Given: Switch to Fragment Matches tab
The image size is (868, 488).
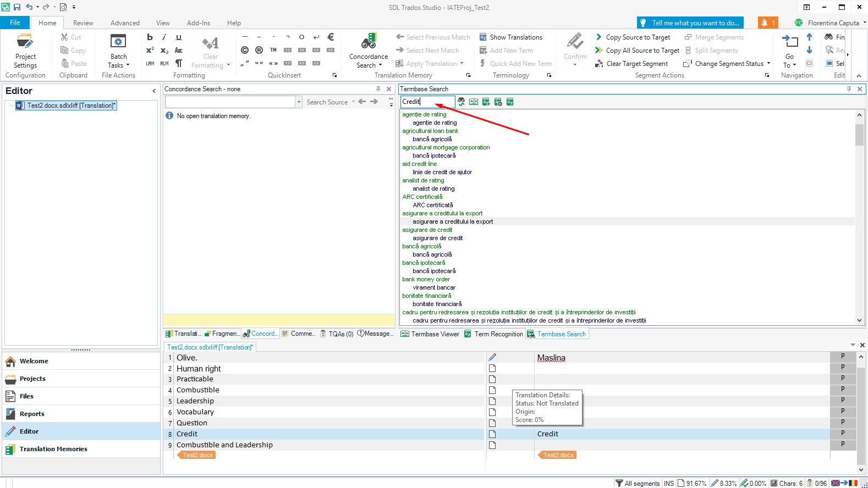Looking at the screenshot, I should 222,334.
